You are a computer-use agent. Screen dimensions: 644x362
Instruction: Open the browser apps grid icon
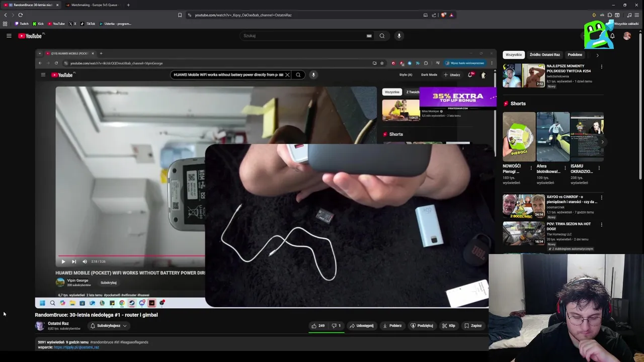click(5, 24)
